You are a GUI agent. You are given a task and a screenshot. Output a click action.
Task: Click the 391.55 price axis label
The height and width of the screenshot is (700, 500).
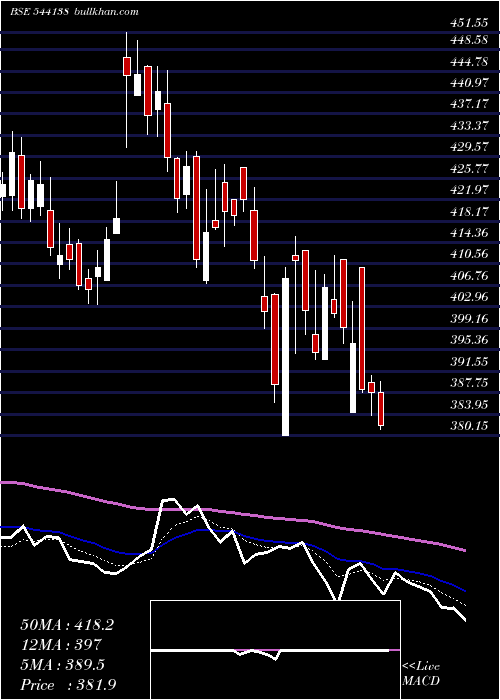point(468,362)
